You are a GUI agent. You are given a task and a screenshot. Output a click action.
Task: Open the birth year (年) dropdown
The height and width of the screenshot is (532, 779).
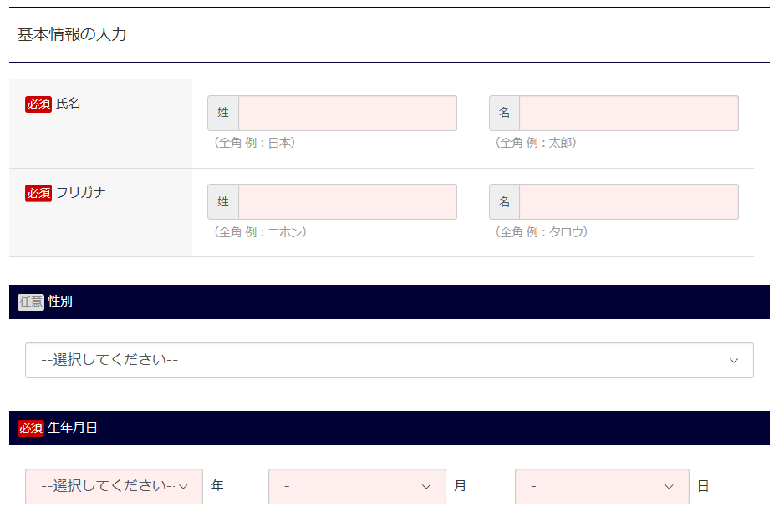[114, 486]
